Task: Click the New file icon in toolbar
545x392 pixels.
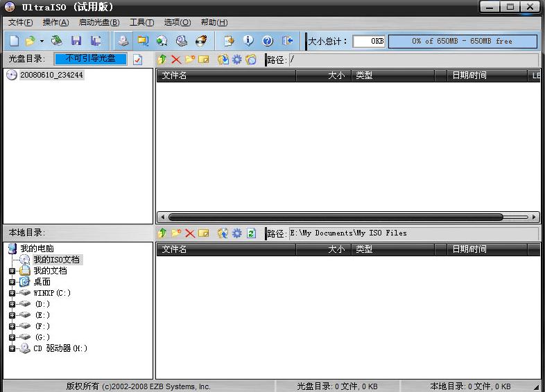Action: click(14, 42)
